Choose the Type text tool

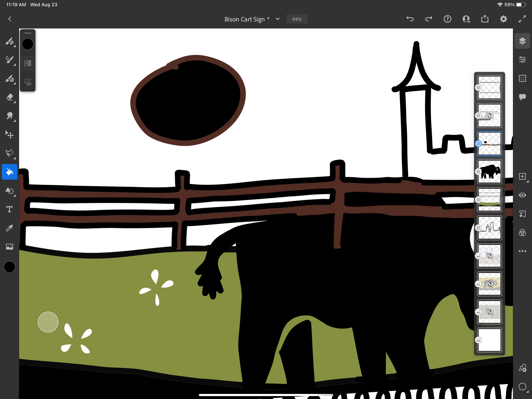pos(9,209)
